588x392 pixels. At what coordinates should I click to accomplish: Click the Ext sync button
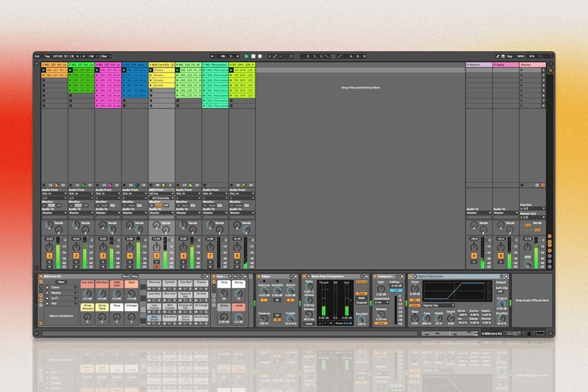pyautogui.click(x=37, y=56)
